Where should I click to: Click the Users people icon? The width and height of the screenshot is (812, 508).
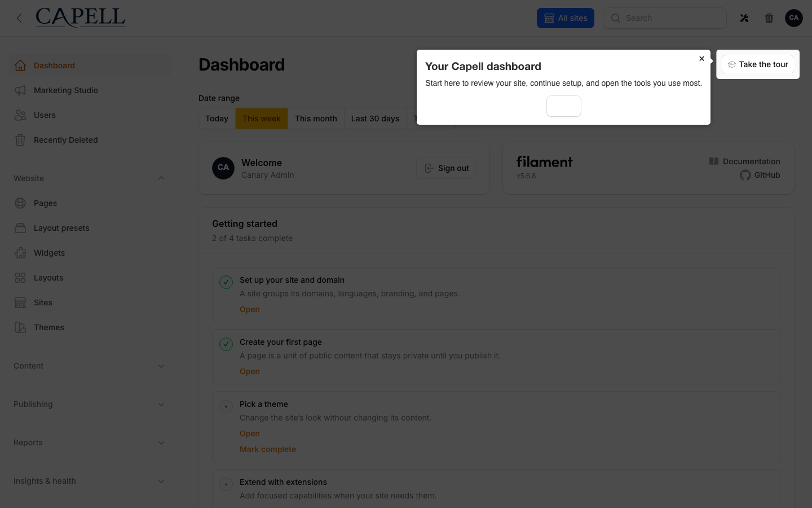tap(20, 115)
